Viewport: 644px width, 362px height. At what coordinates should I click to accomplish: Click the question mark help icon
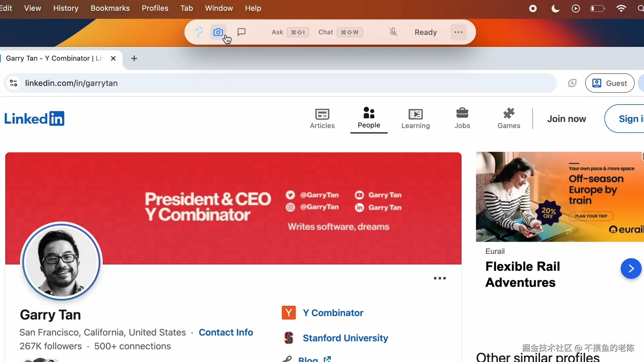pos(199,32)
